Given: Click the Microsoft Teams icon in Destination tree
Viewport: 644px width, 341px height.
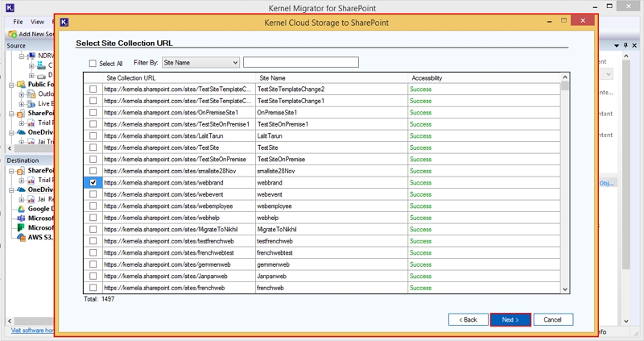Looking at the screenshot, I should tap(21, 218).
